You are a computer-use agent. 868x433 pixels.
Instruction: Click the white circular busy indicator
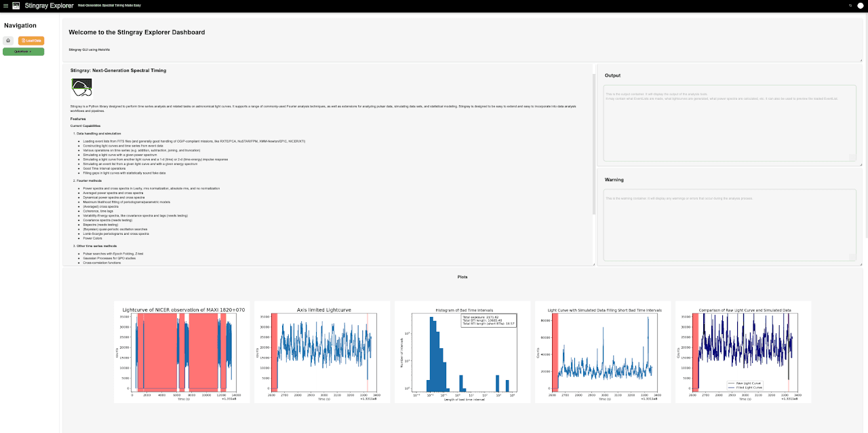[861, 5]
